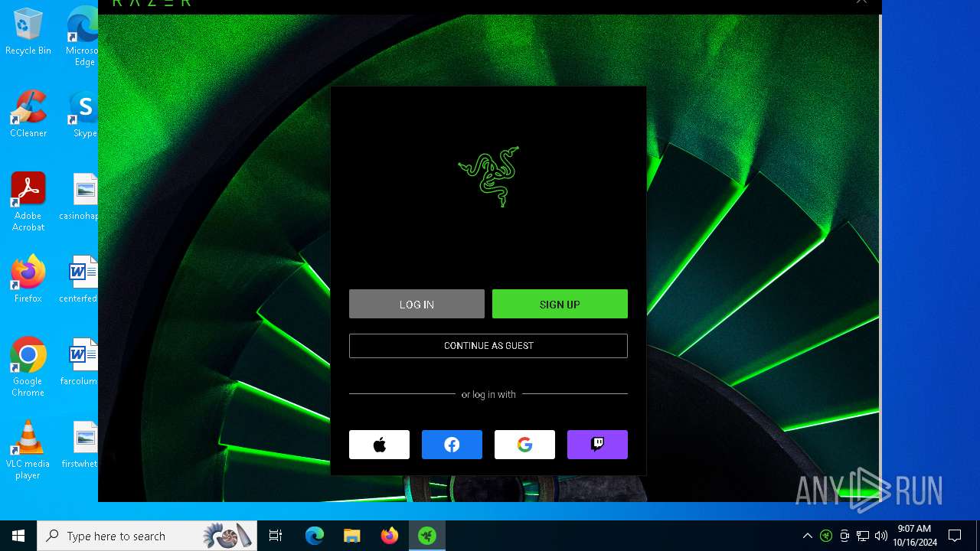This screenshot has height=551, width=980.
Task: Open the notification center icon
Action: [x=955, y=536]
